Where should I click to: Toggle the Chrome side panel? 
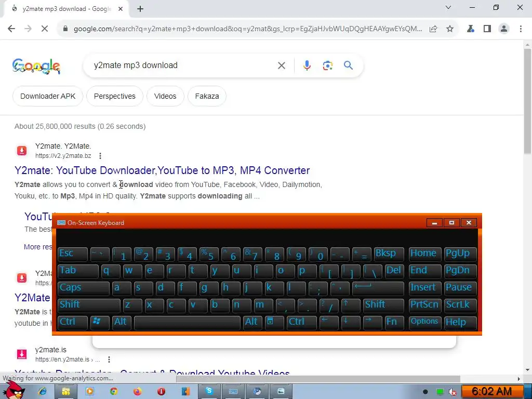point(487,29)
